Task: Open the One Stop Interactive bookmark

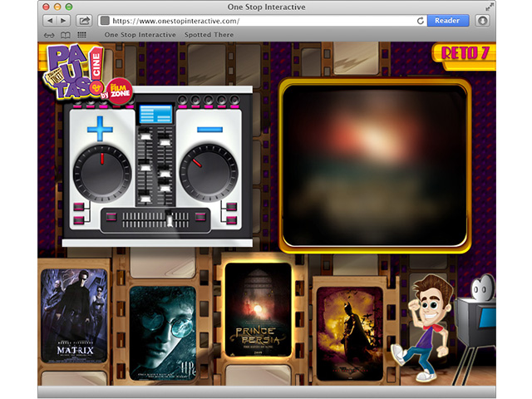Action: click(x=140, y=35)
